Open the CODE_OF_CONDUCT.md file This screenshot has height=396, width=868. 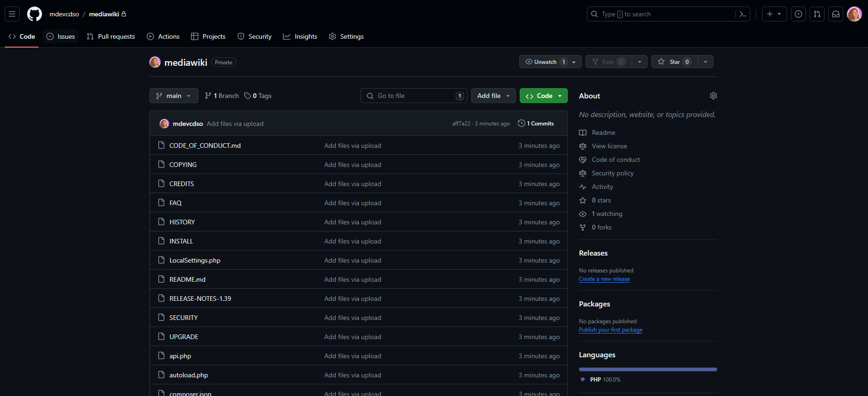[205, 146]
